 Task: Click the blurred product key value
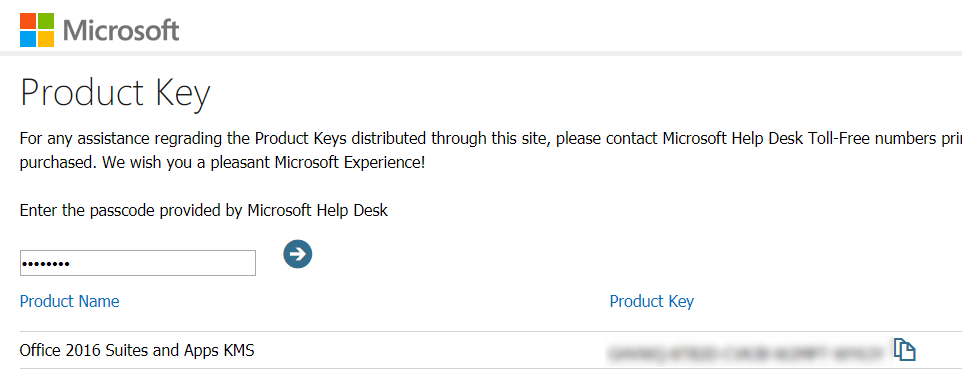click(x=746, y=352)
